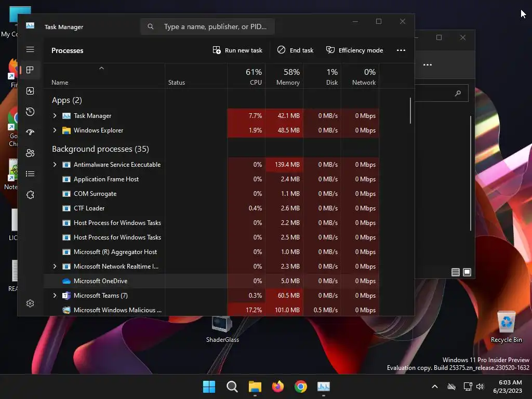The width and height of the screenshot is (532, 399).
Task: Click the Antimalware Service Executable icon
Action: 66,165
